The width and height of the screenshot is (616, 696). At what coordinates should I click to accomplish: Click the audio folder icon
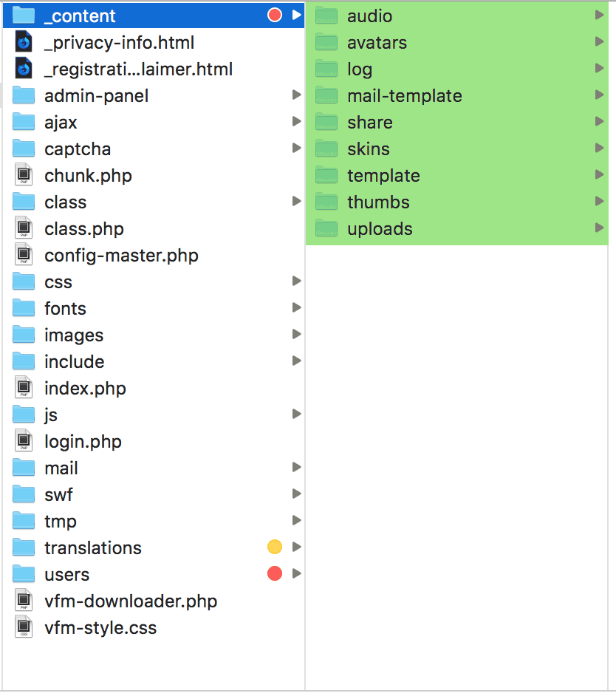click(326, 16)
